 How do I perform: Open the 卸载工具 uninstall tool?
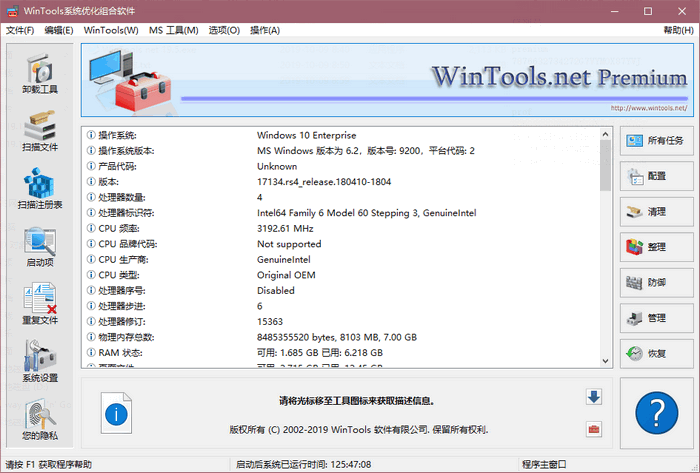40,73
